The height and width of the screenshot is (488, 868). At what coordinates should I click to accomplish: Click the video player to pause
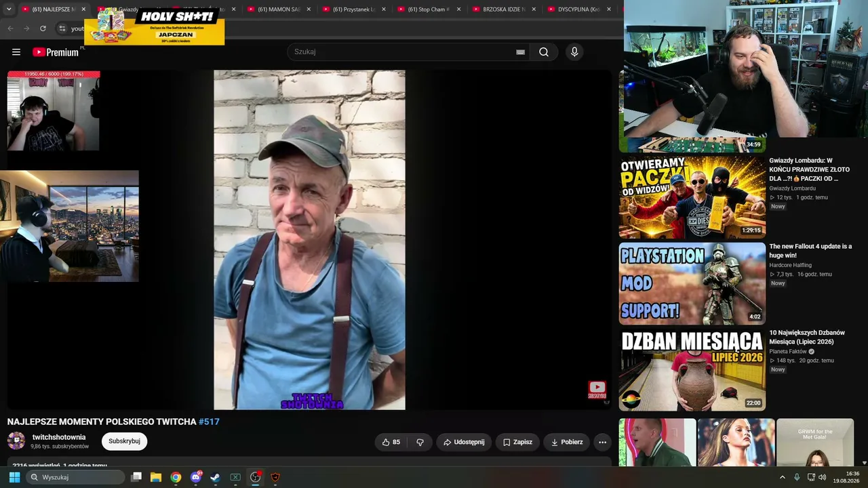pos(309,240)
